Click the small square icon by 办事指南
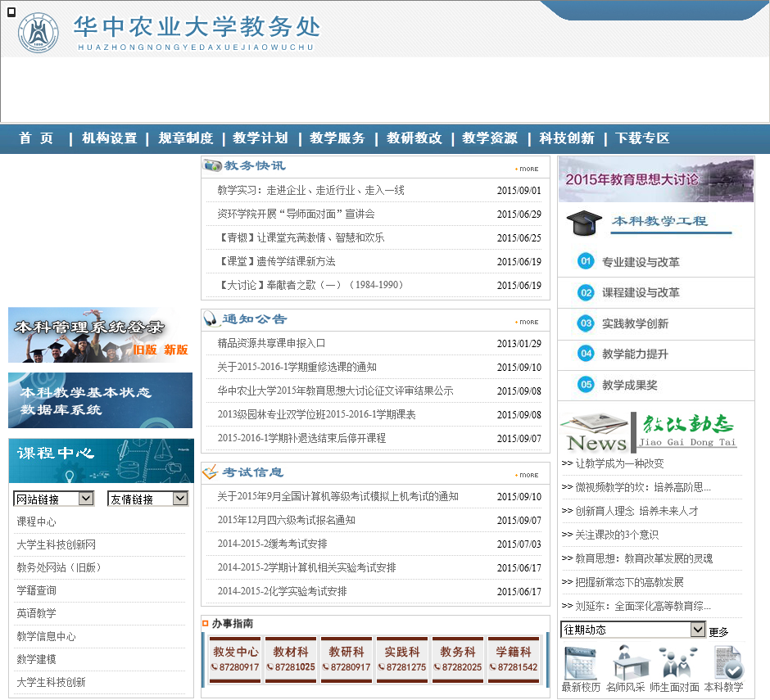The image size is (770, 700). pyautogui.click(x=206, y=623)
